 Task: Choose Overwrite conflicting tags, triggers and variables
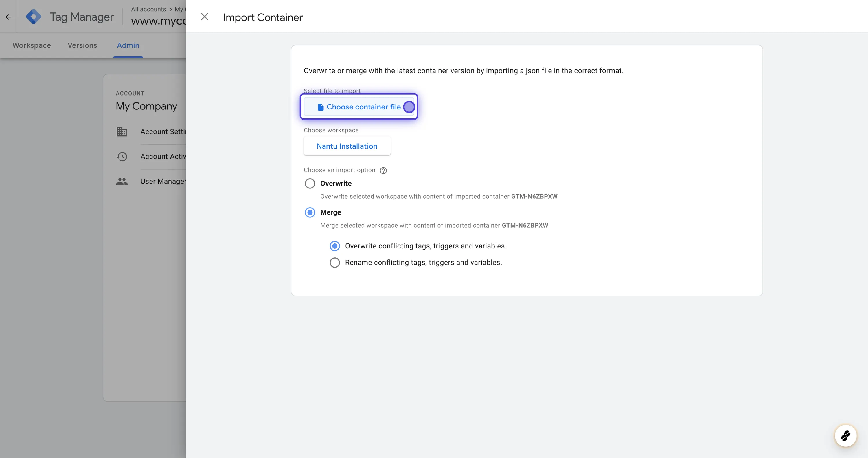[x=334, y=246]
